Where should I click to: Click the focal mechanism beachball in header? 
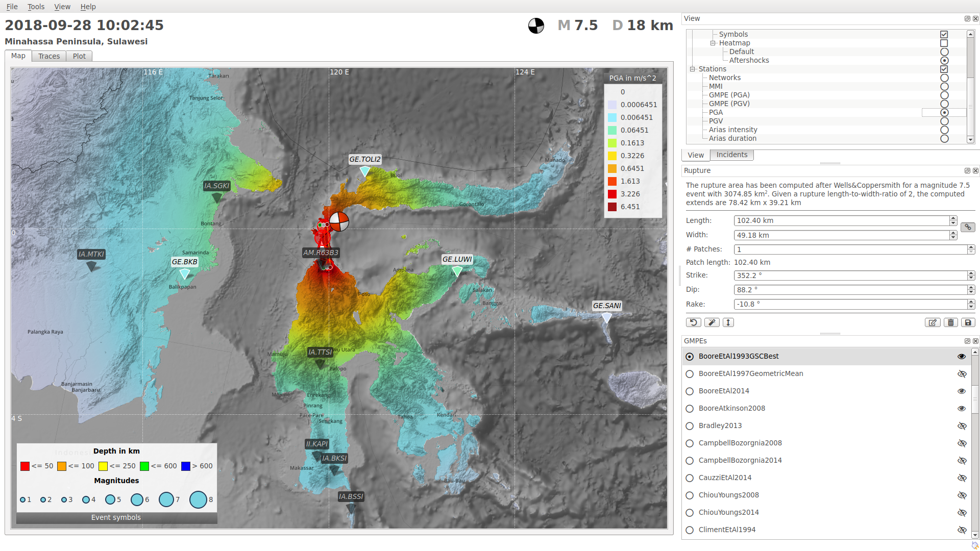(536, 26)
